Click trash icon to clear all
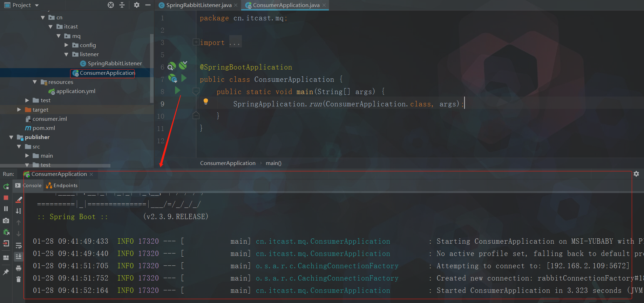Viewport: 644px width, 303px height. point(19,279)
